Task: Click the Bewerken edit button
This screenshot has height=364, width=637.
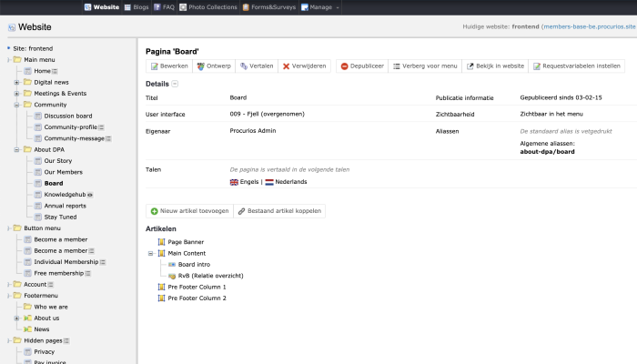Action: [169, 66]
